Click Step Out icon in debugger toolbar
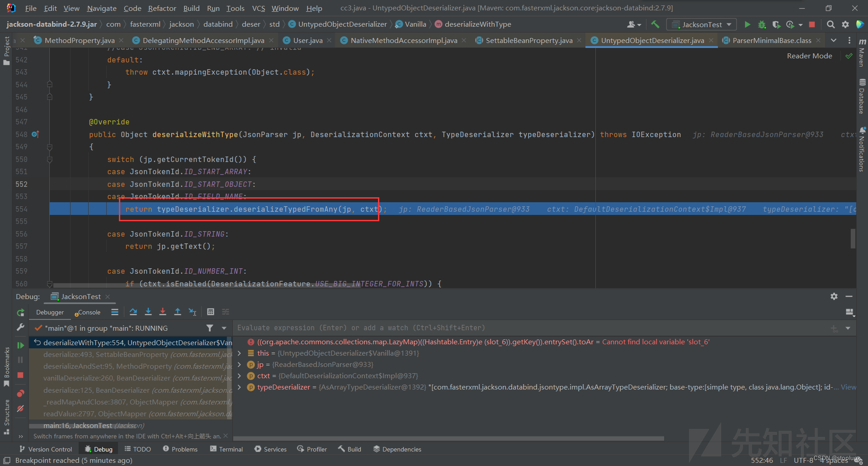This screenshot has height=466, width=868. click(178, 312)
